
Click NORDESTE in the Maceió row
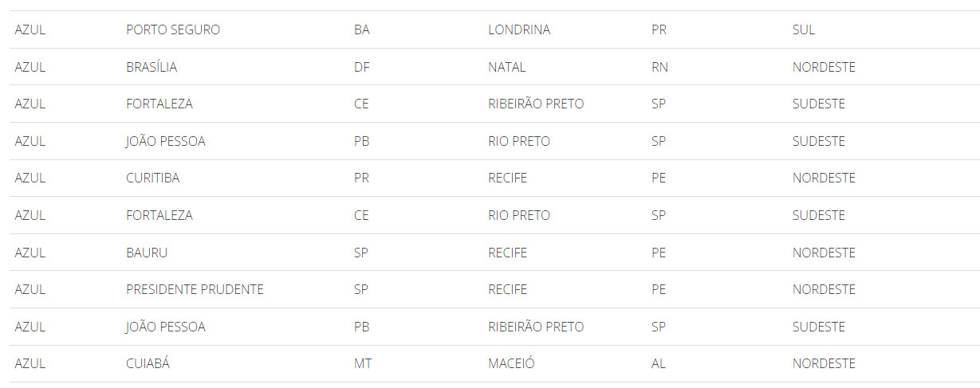click(x=824, y=363)
